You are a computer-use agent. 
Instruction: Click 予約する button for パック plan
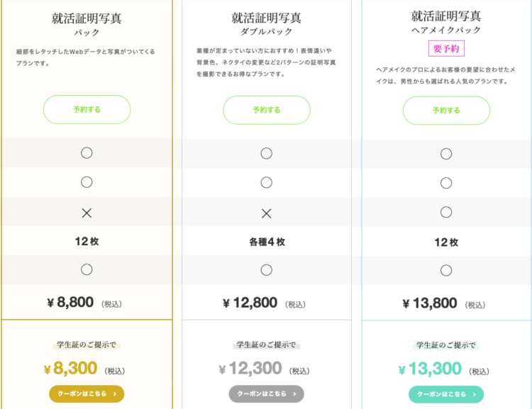click(87, 110)
